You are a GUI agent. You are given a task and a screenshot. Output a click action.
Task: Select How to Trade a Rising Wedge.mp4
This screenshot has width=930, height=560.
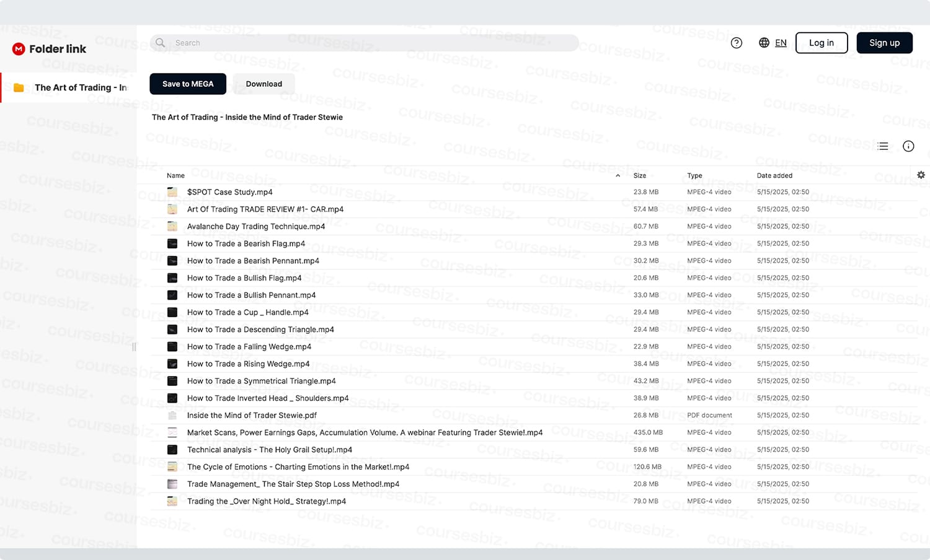click(x=248, y=364)
